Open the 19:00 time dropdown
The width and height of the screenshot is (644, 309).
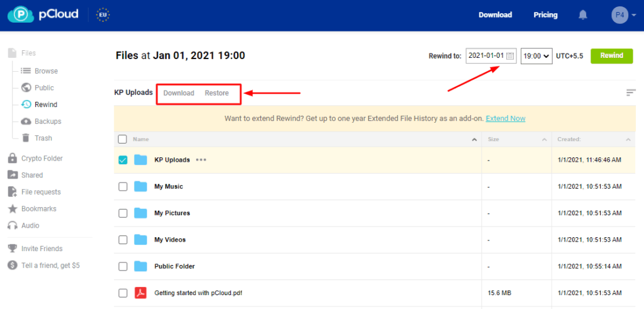536,56
